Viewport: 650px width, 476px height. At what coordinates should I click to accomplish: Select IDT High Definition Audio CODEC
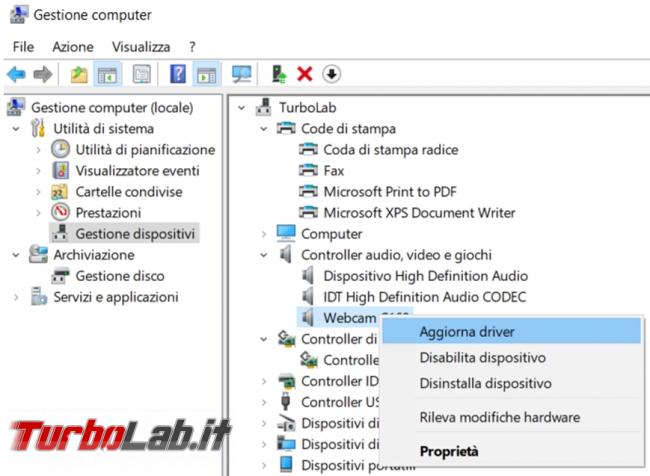point(425,297)
